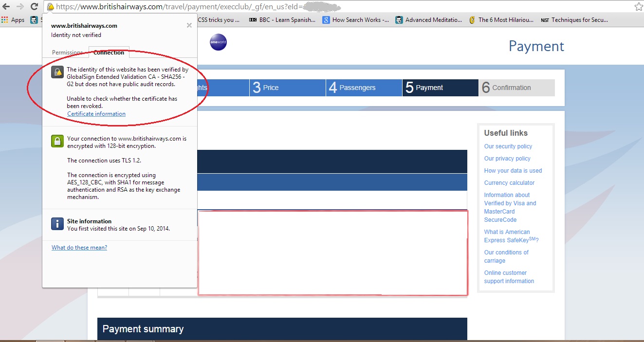This screenshot has width=644, height=342.
Task: Go back using the browser back arrow
Action: pos(6,7)
